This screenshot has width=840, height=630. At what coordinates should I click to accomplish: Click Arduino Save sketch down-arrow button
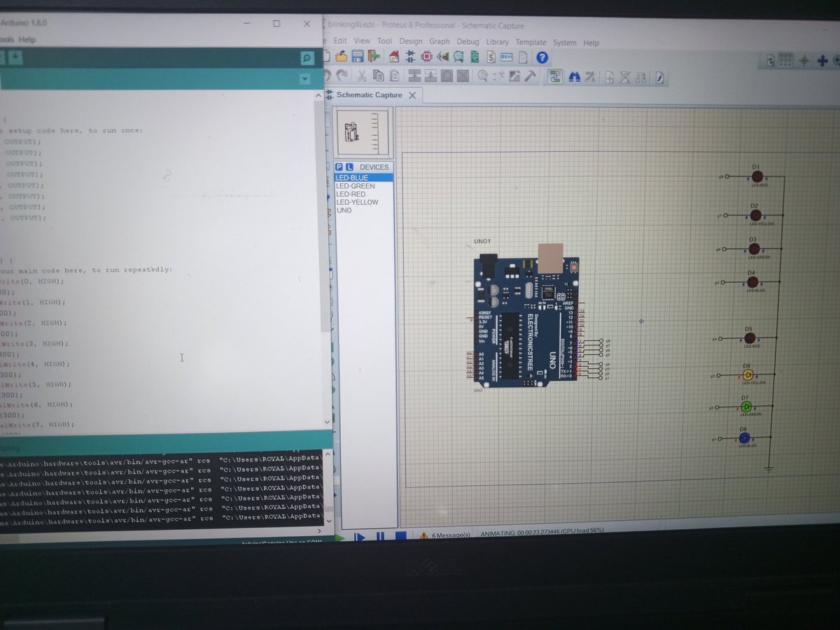[15, 58]
